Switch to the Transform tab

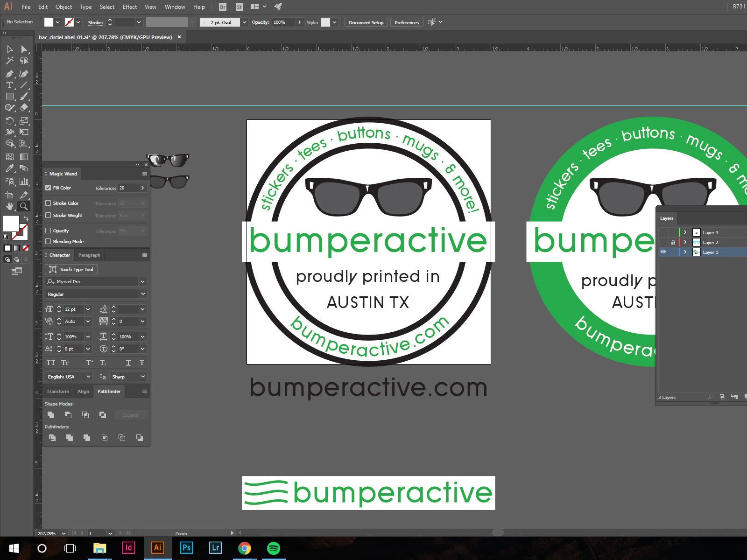tap(58, 392)
